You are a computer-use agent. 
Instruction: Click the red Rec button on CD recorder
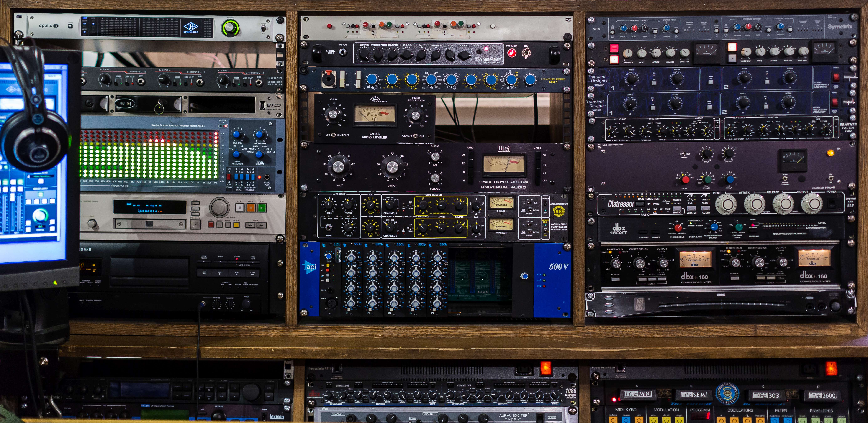[x=211, y=225]
